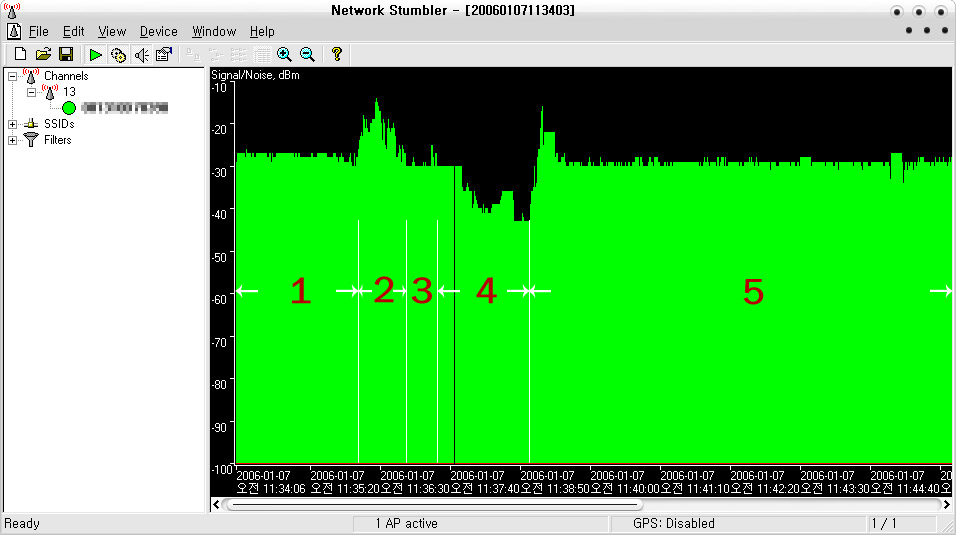Image resolution: width=956 pixels, height=535 pixels.
Task: Click the graph scrollbar right arrow
Action: (x=946, y=504)
